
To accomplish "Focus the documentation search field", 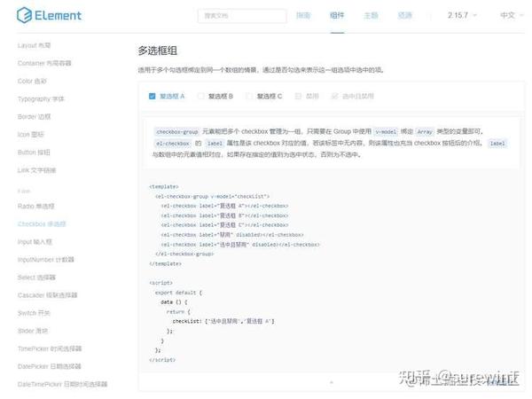I will coord(242,16).
